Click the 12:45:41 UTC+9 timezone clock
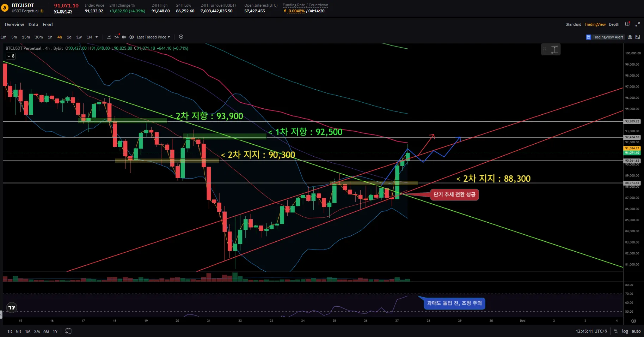Viewport: 644px width, 337px height. tap(591, 331)
